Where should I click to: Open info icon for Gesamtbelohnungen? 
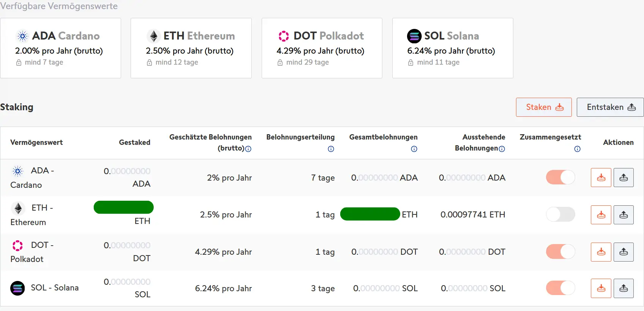click(414, 149)
